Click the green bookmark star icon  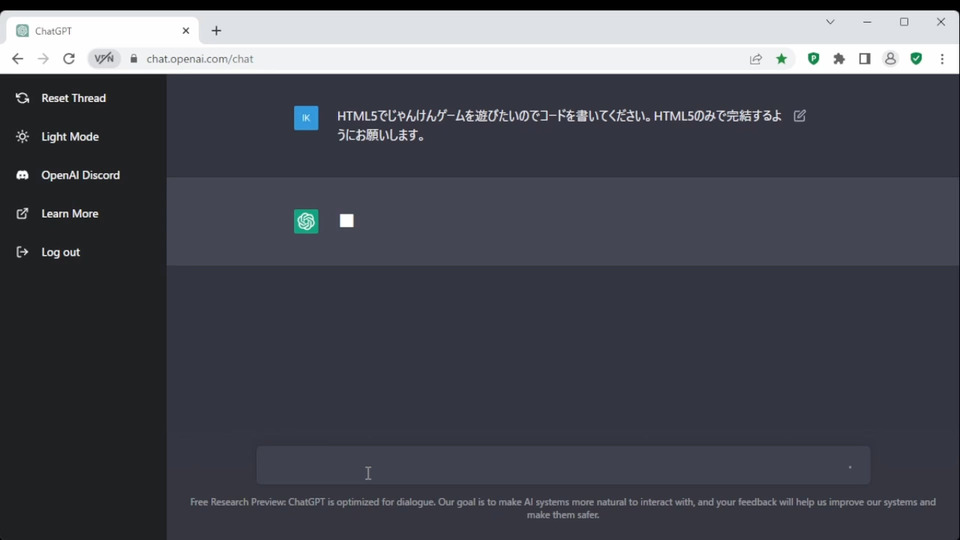[x=781, y=59]
